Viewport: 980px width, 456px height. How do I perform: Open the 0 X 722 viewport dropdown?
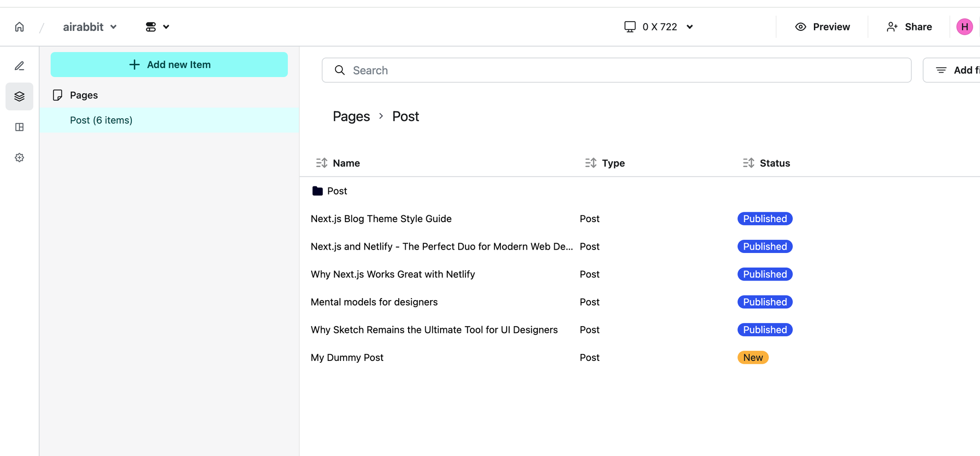point(659,27)
